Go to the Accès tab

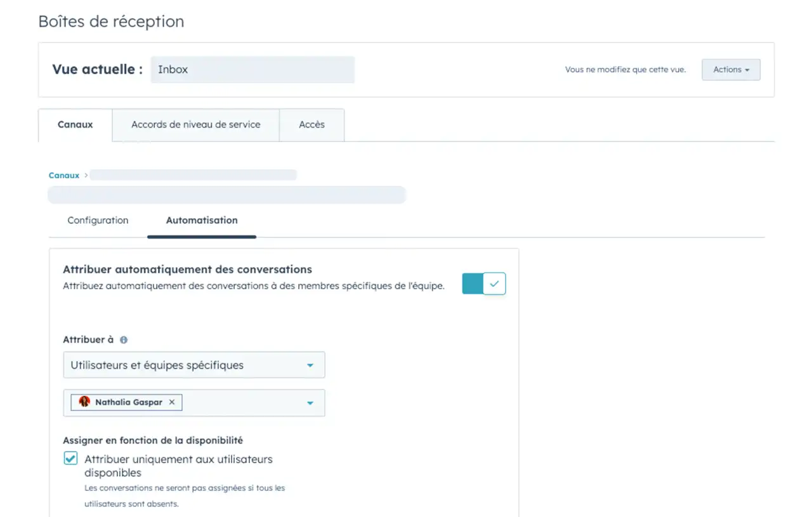pyautogui.click(x=311, y=125)
